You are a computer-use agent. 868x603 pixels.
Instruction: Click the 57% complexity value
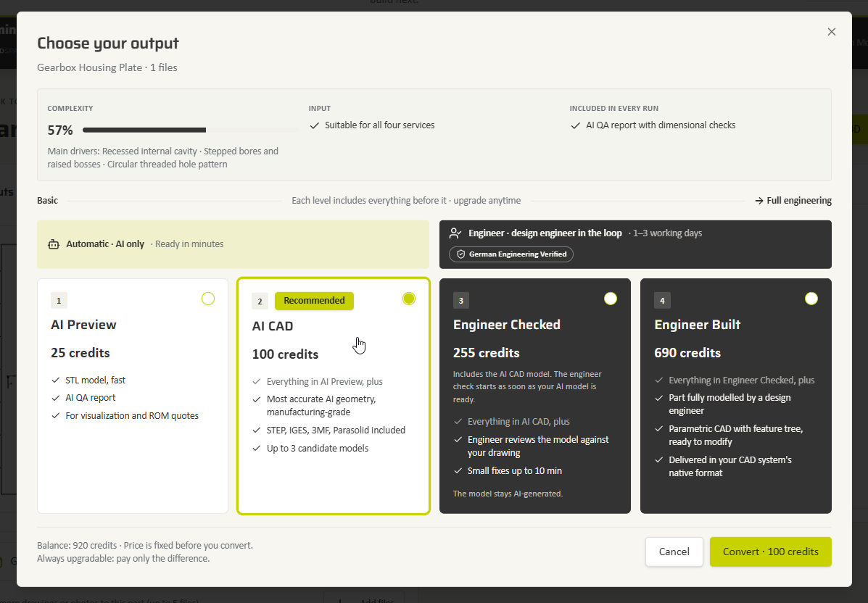[60, 130]
